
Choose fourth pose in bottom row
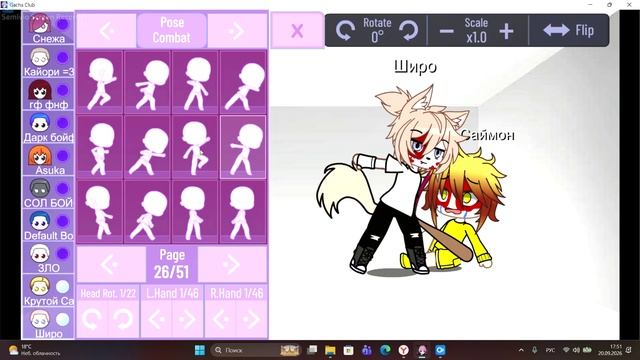[243, 212]
